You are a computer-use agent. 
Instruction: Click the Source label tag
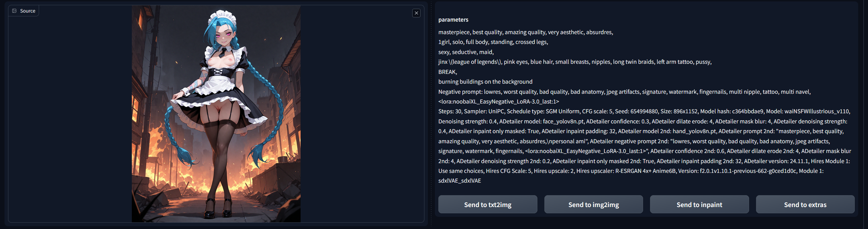coord(28,11)
